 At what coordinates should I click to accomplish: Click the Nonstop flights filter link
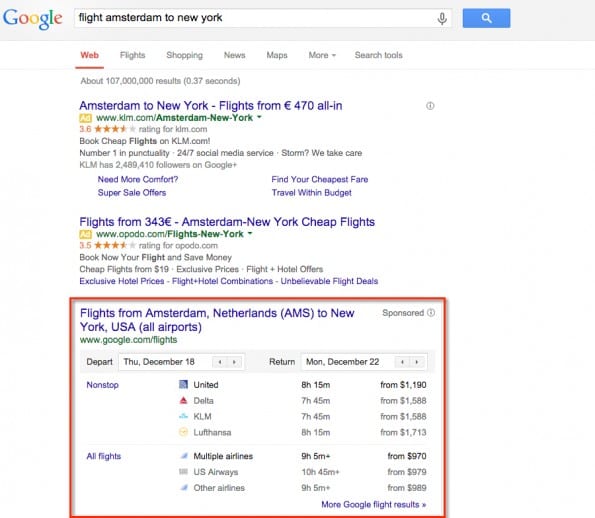pos(102,385)
